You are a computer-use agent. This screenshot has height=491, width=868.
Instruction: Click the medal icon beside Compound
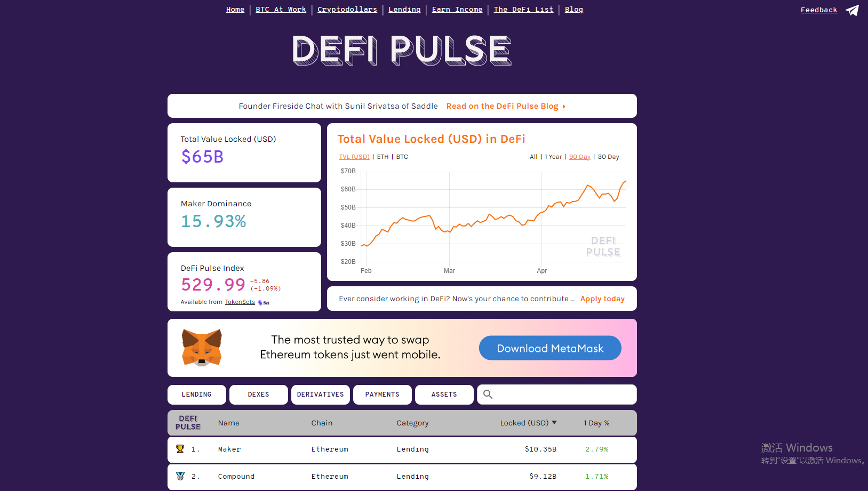pyautogui.click(x=180, y=476)
